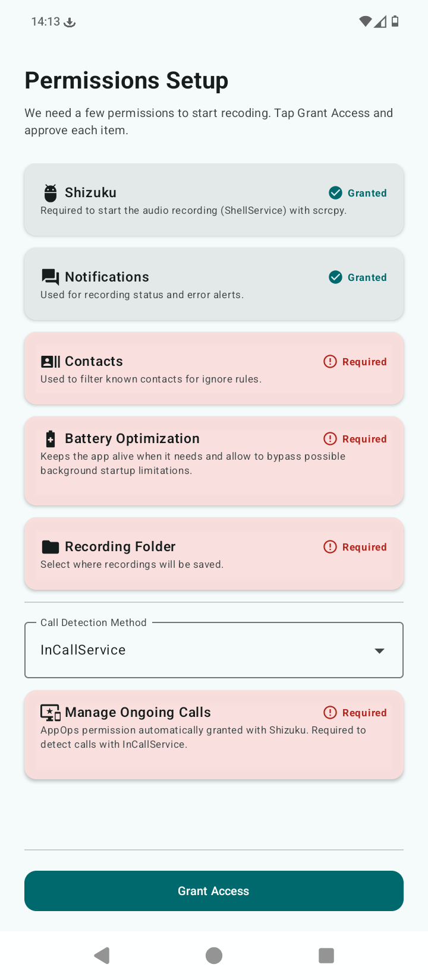The height and width of the screenshot is (980, 428).
Task: Tap the Notifications chat bubble icon
Action: pos(51,277)
